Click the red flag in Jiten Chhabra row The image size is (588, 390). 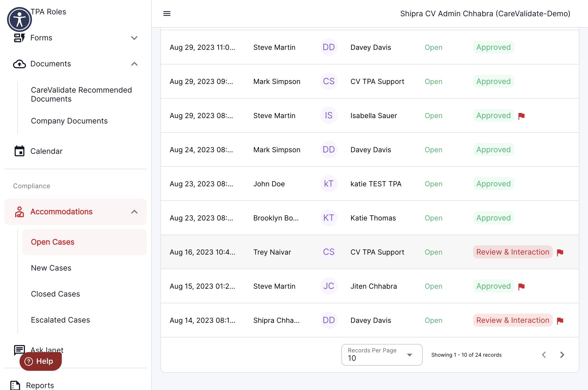521,287
